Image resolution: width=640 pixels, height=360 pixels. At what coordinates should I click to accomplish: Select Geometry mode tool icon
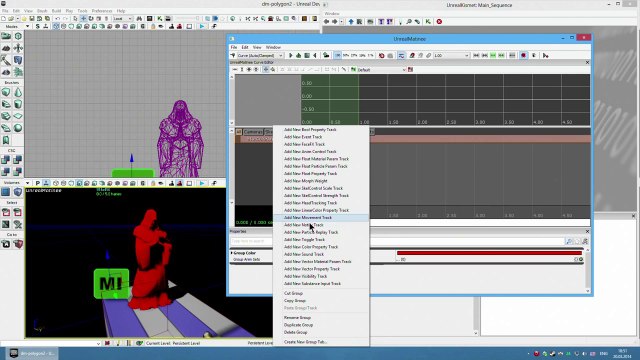pyautogui.click(x=18, y=36)
